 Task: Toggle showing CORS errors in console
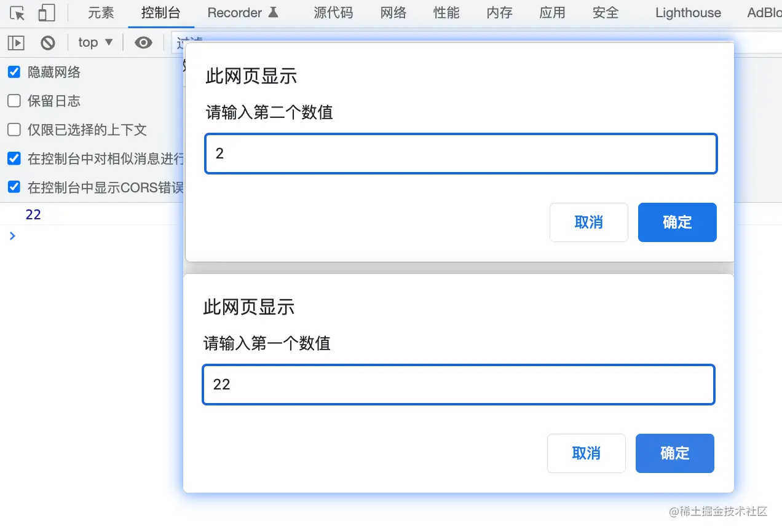click(14, 187)
